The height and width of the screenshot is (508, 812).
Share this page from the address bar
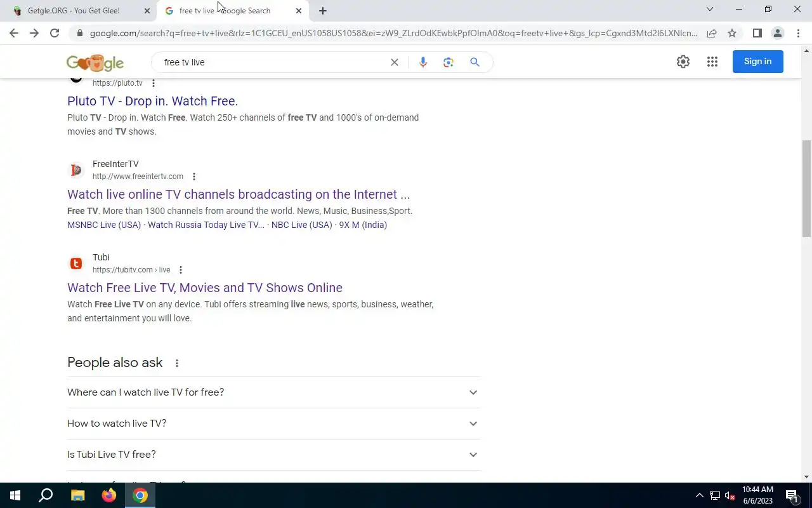712,33
